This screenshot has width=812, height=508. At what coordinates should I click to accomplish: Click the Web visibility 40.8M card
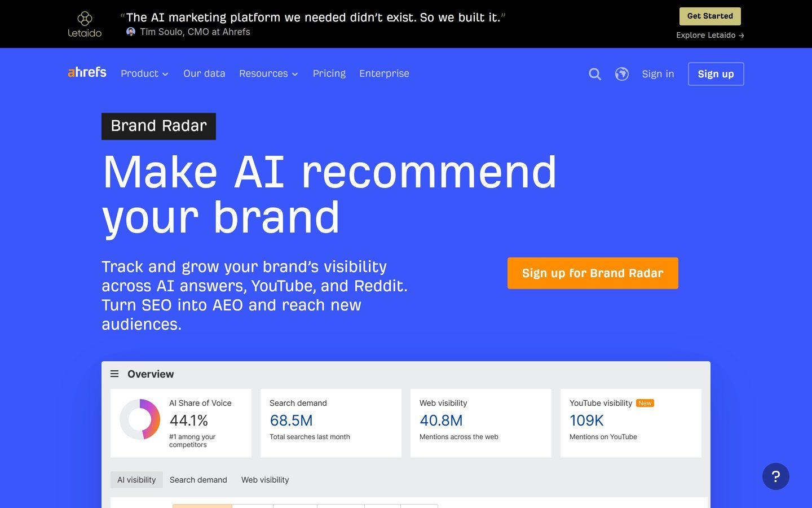[481, 423]
